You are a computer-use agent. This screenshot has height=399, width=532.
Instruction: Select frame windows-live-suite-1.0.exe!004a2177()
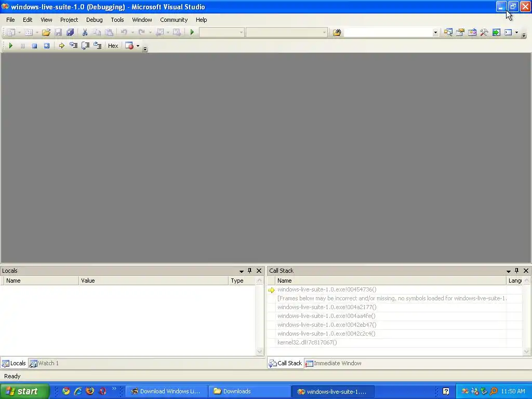pyautogui.click(x=327, y=307)
